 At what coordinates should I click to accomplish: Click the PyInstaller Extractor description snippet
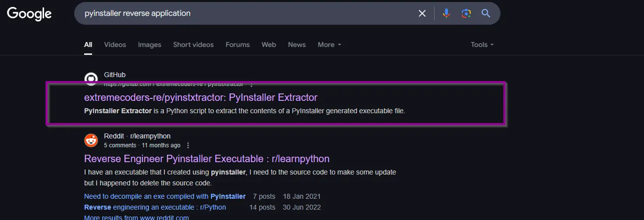pyautogui.click(x=245, y=111)
